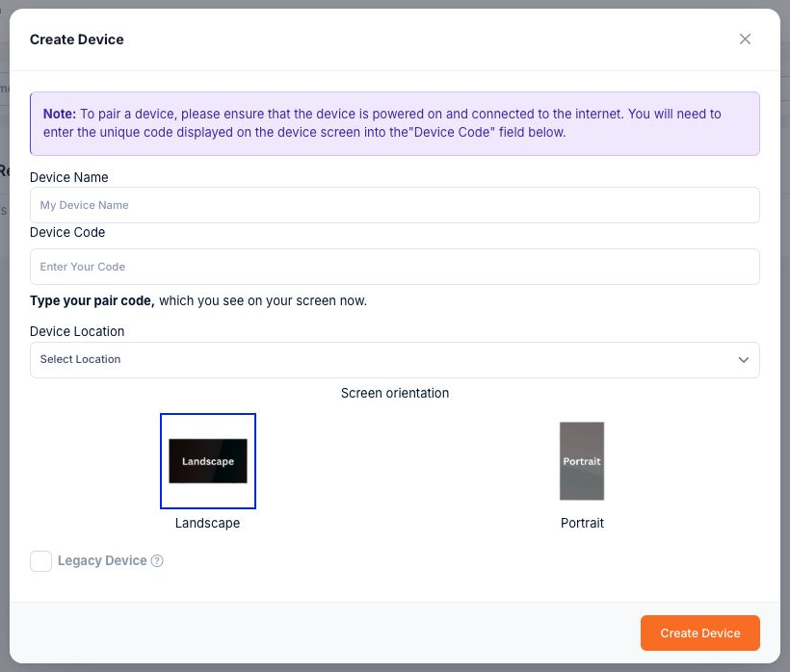This screenshot has width=790, height=672.
Task: Click the Device Name input field
Action: 394,205
